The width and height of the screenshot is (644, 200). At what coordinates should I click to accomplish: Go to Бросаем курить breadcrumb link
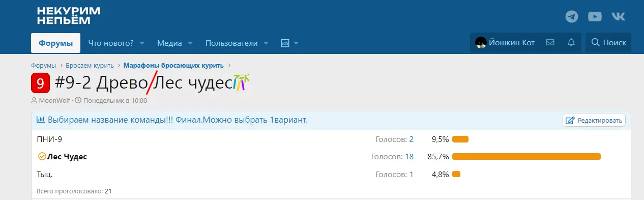[90, 66]
